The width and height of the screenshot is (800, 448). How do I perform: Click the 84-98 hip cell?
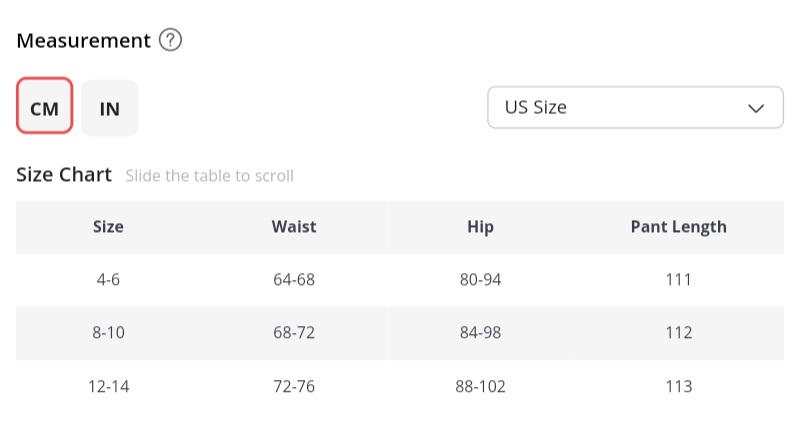pyautogui.click(x=480, y=333)
